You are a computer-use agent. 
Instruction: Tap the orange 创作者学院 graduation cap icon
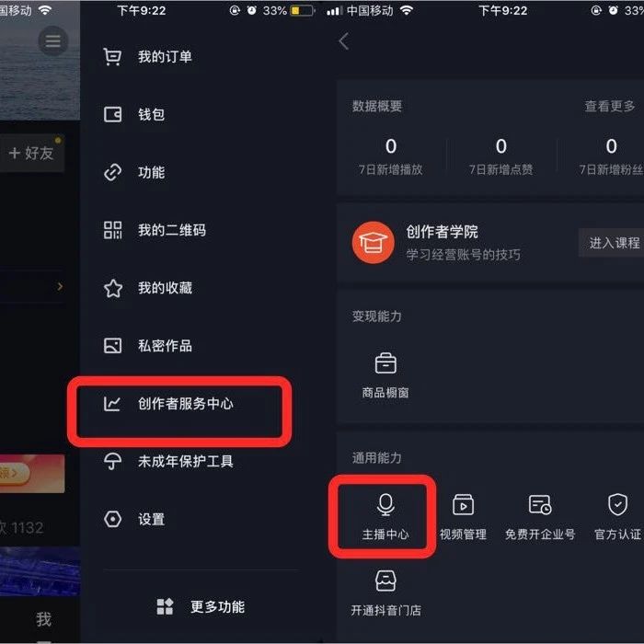coord(373,242)
